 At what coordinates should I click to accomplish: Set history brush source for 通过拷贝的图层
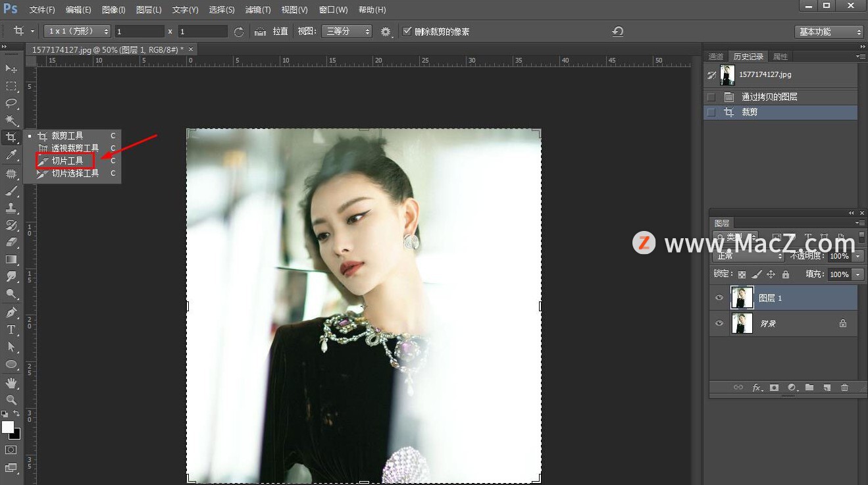point(711,97)
